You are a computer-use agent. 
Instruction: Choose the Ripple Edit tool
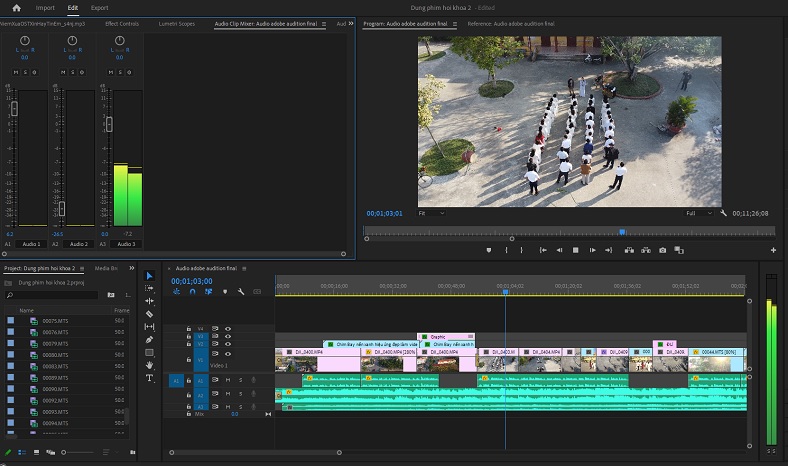point(150,301)
